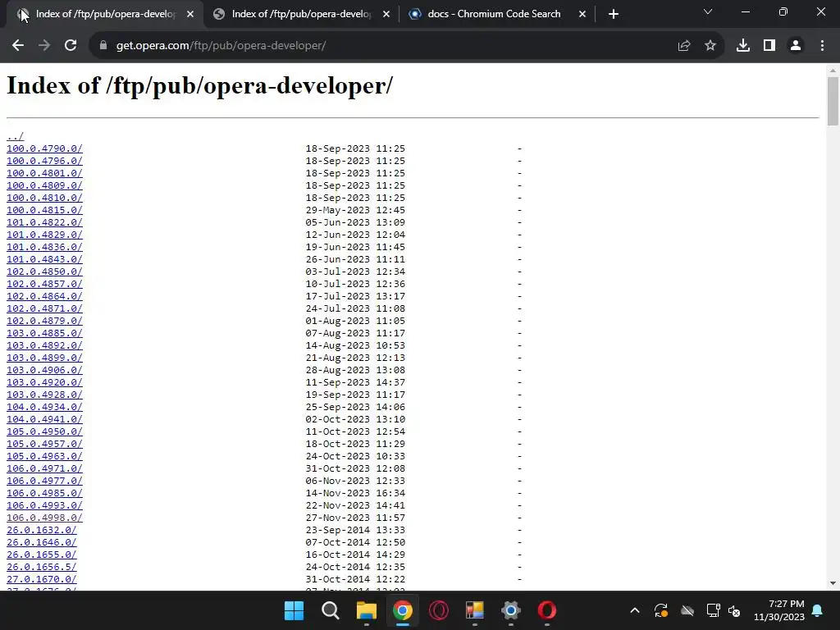This screenshot has height=630, width=840.
Task: Click the scrollbar down arrow
Action: pyautogui.click(x=833, y=583)
